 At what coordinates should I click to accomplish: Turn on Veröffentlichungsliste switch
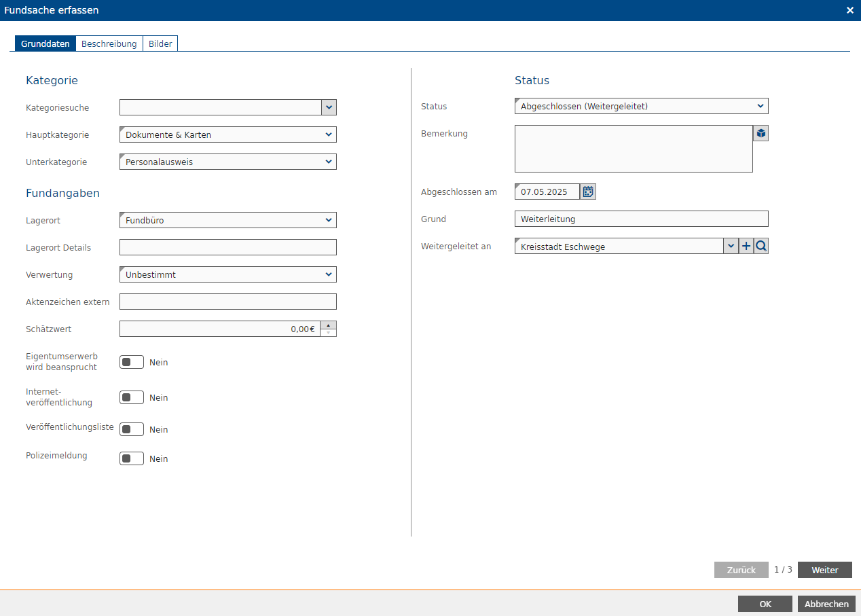[132, 429]
